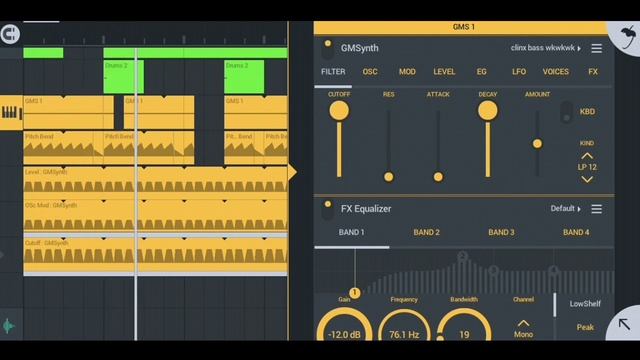Image resolution: width=640 pixels, height=360 pixels.
Task: Choose the Peak filter type
Action: [585, 327]
